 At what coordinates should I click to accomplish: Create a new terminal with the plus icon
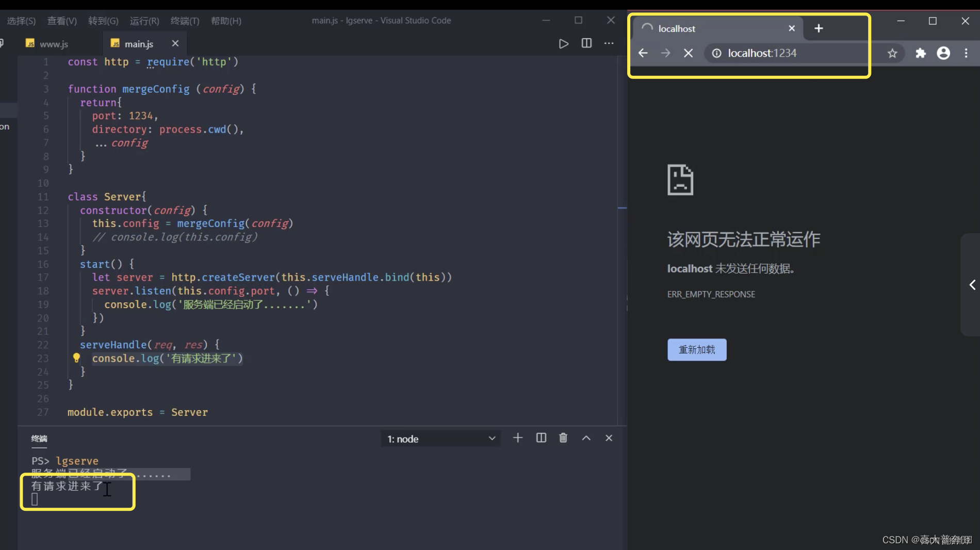[518, 438]
